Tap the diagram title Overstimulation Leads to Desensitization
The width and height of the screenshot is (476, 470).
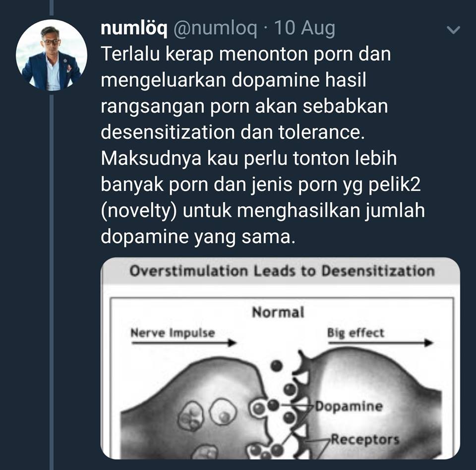[x=282, y=271]
